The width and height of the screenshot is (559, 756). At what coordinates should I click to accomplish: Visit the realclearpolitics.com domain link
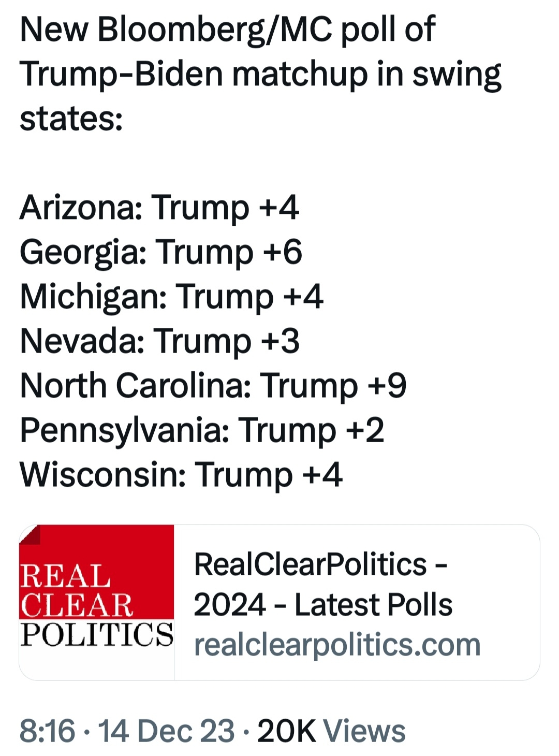click(337, 645)
